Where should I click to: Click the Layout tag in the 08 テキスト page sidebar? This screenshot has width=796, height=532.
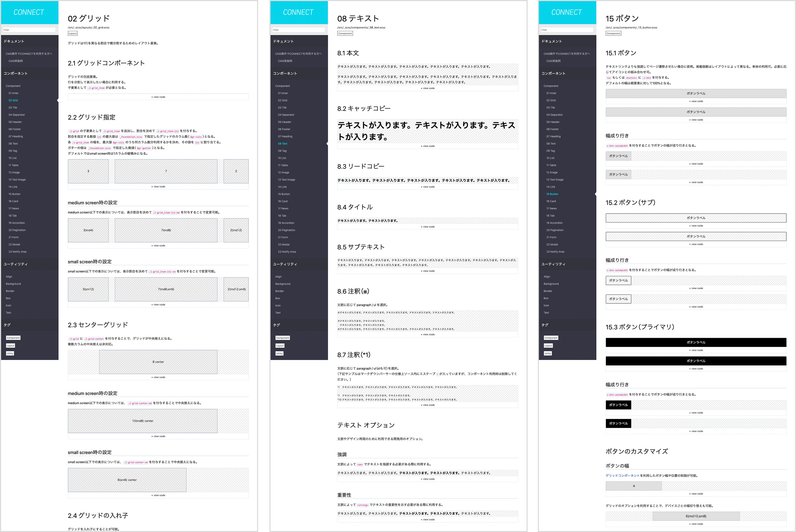point(280,346)
